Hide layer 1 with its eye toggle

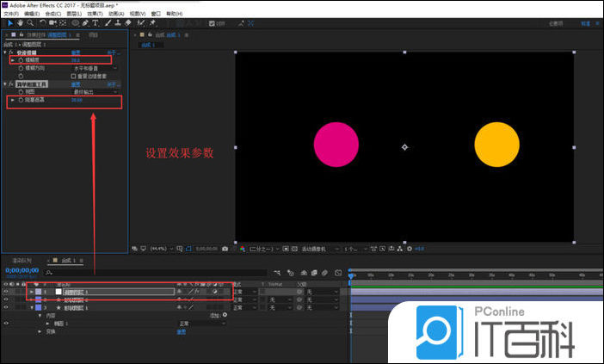point(6,292)
